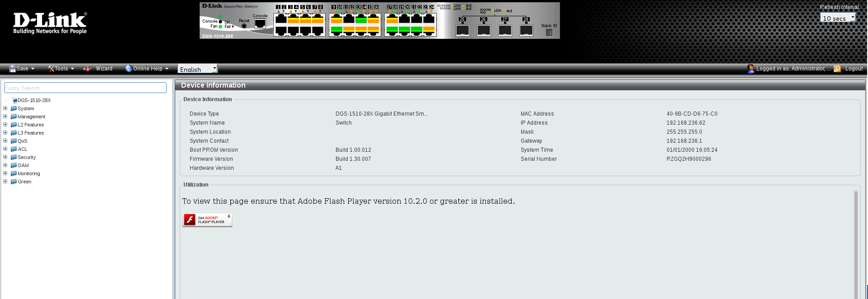Click the Online Help question icon

point(129,69)
